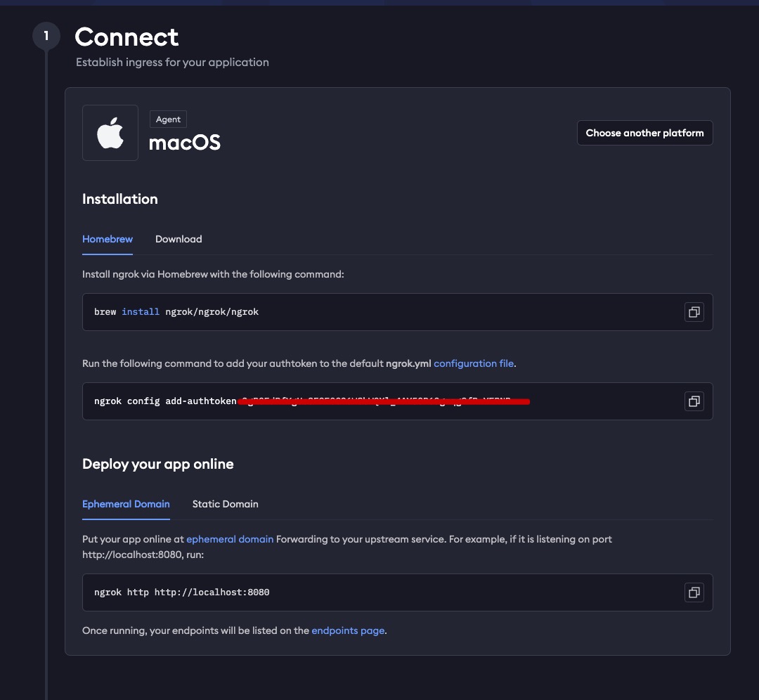Choose another platform
This screenshot has width=759, height=700.
pos(644,133)
